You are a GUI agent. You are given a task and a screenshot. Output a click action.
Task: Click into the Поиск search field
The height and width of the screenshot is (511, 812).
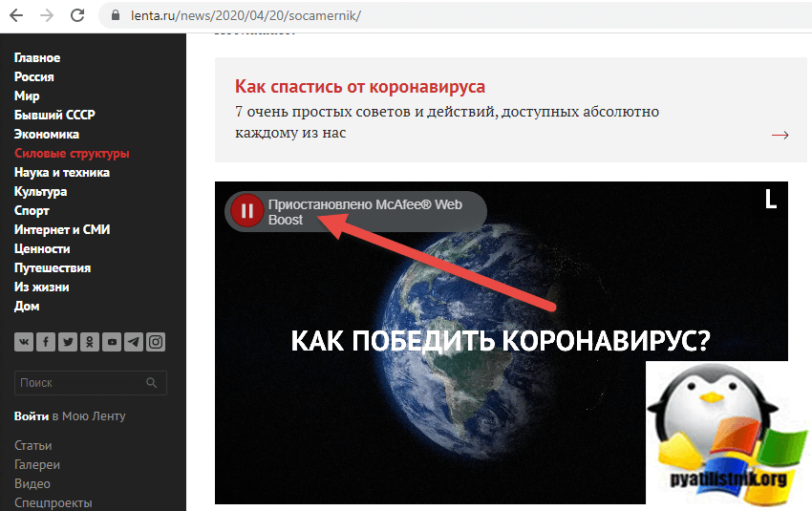pos(76,383)
